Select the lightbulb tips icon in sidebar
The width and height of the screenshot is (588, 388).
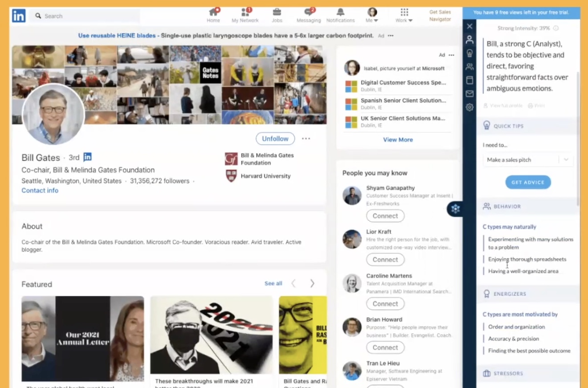(x=470, y=53)
